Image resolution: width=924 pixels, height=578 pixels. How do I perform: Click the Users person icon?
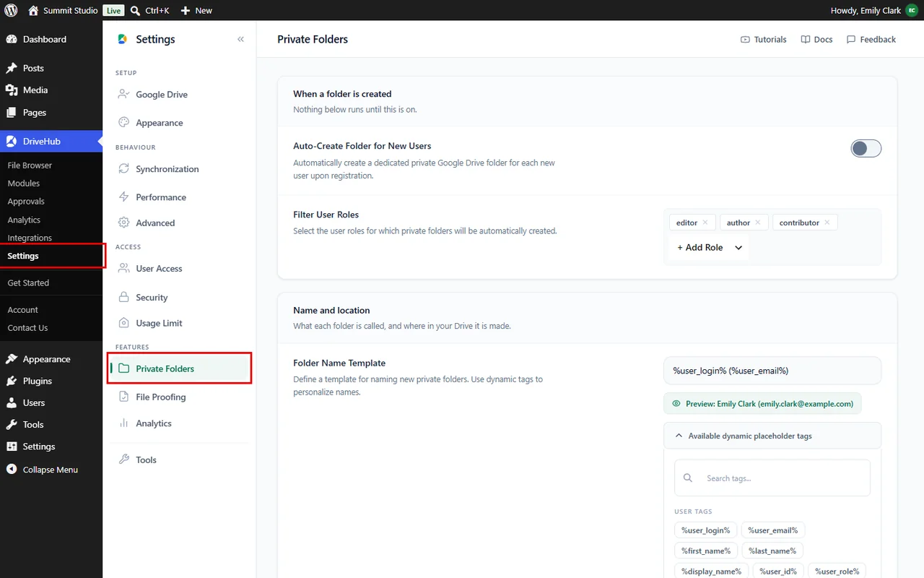[x=12, y=402]
